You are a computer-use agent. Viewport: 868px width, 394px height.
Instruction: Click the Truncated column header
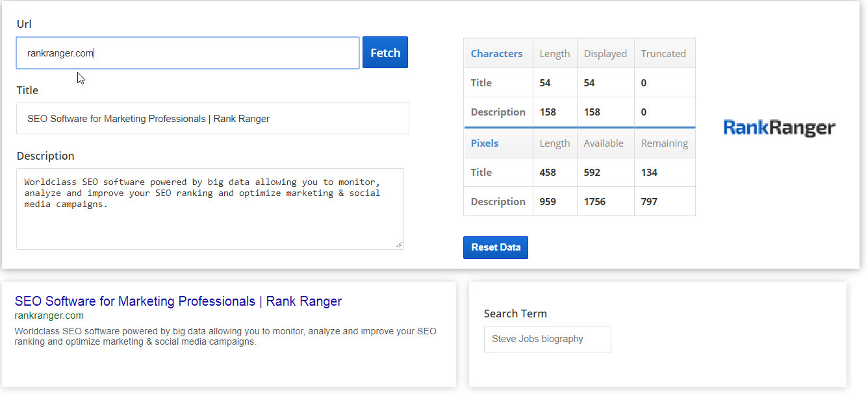(x=663, y=54)
